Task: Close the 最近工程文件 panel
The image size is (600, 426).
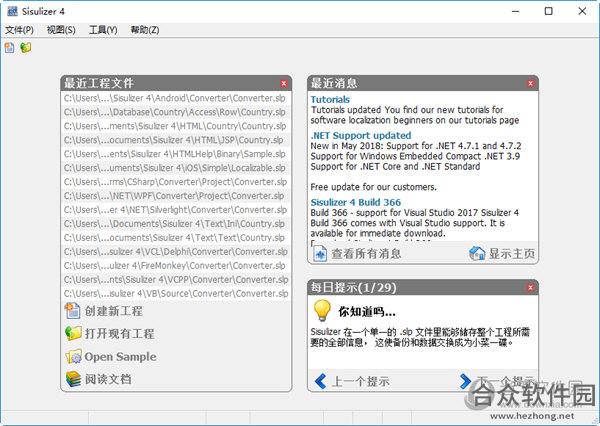Action: coord(284,83)
